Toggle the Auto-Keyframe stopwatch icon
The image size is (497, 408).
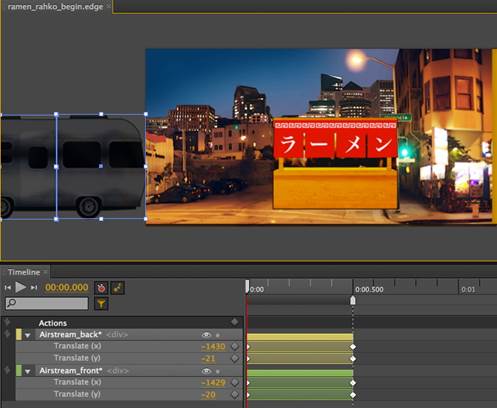(101, 288)
